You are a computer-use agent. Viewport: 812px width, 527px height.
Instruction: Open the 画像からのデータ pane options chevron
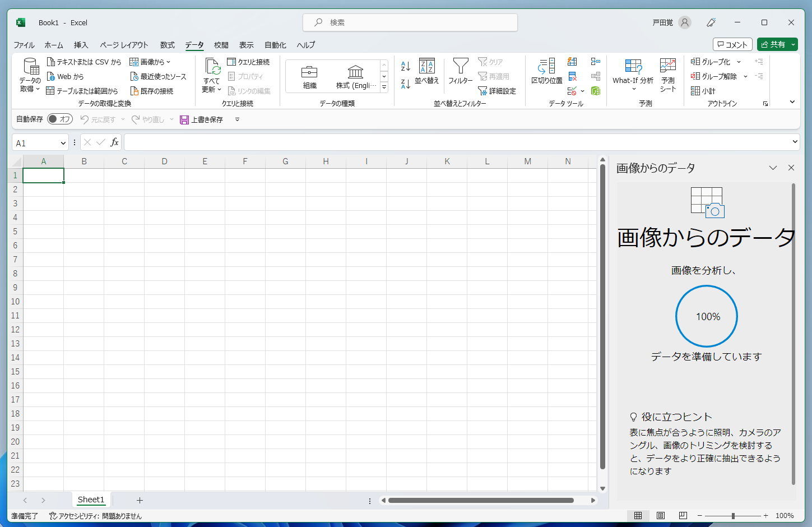(773, 168)
